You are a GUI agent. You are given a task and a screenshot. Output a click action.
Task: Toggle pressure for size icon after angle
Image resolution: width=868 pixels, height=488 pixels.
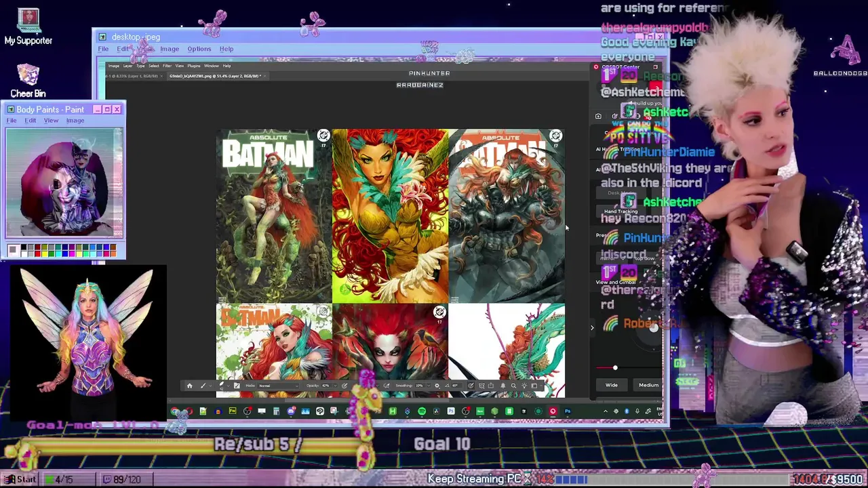pos(471,386)
